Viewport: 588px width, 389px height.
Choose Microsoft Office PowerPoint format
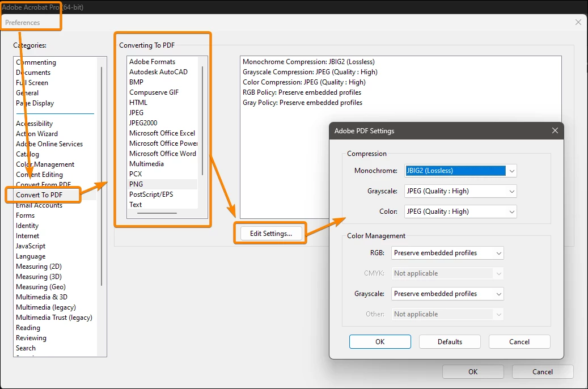click(x=163, y=143)
